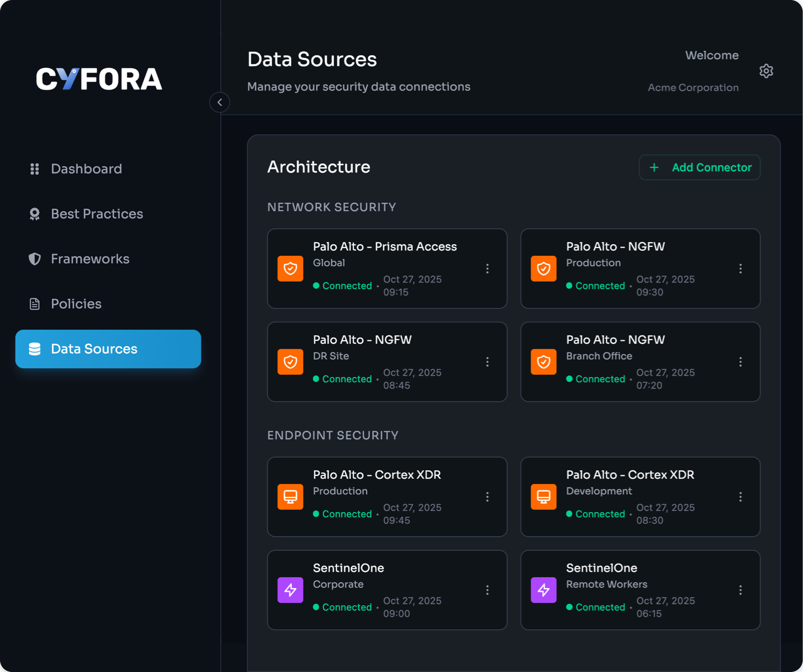Click the 'Oct 27, 2025 07:20' timestamp
This screenshot has height=672, width=803.
pyautogui.click(x=666, y=379)
